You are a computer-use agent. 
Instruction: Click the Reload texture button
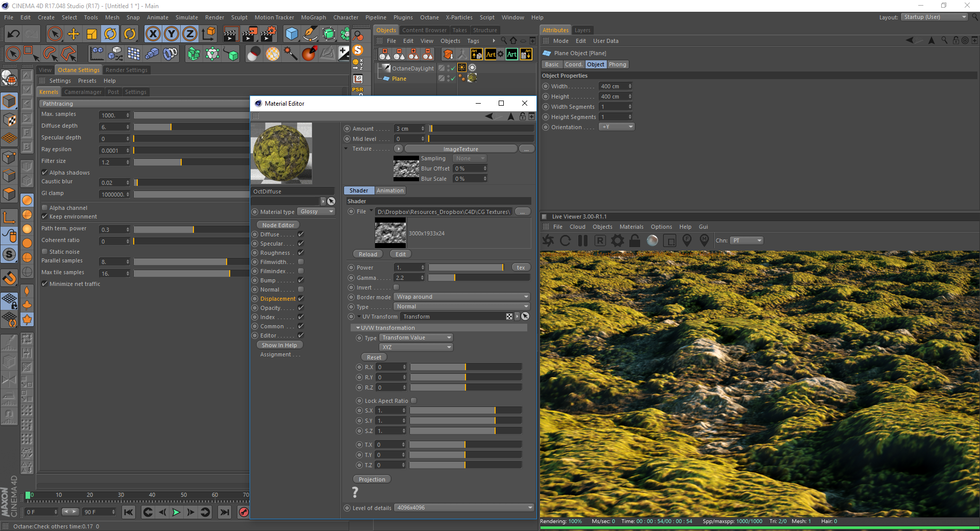[x=367, y=254]
